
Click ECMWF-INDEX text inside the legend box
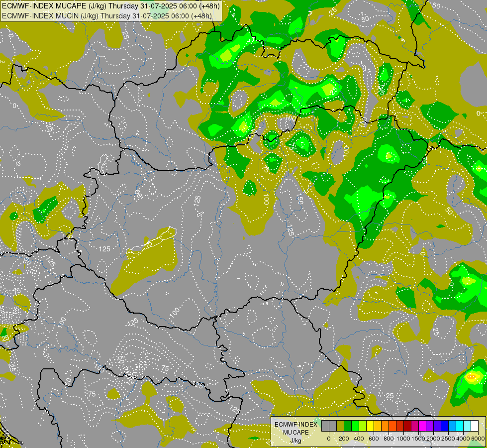click(x=296, y=425)
